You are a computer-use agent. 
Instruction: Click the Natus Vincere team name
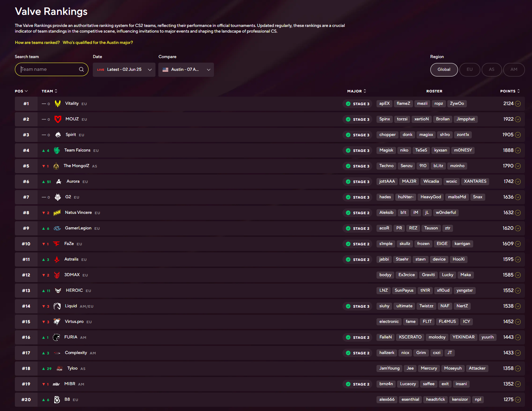pos(78,212)
